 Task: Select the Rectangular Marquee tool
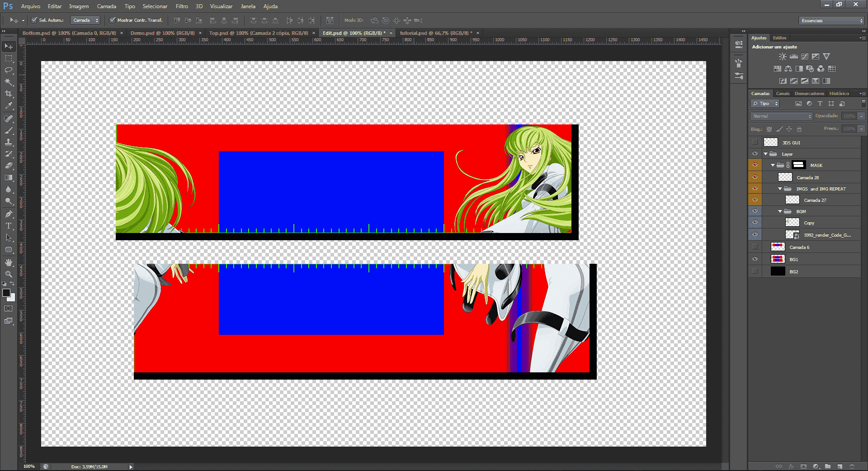click(x=9, y=58)
